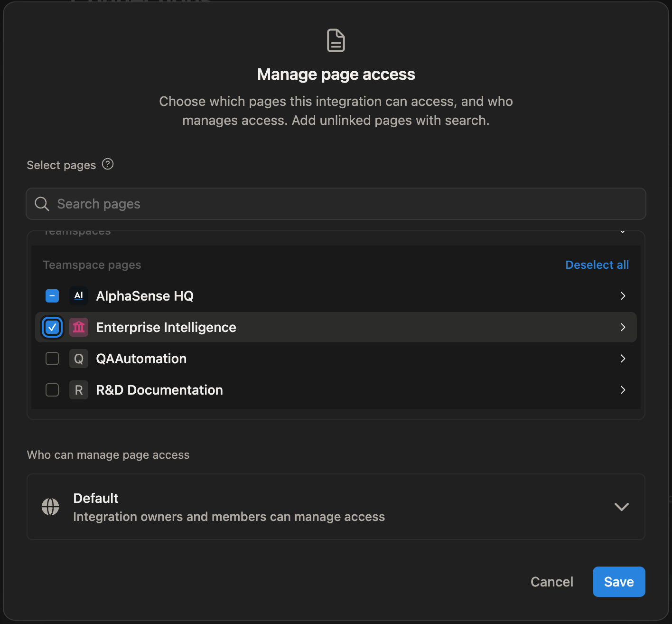
Task: Uncheck the Enterprise Intelligence checkbox
Action: pyautogui.click(x=52, y=327)
